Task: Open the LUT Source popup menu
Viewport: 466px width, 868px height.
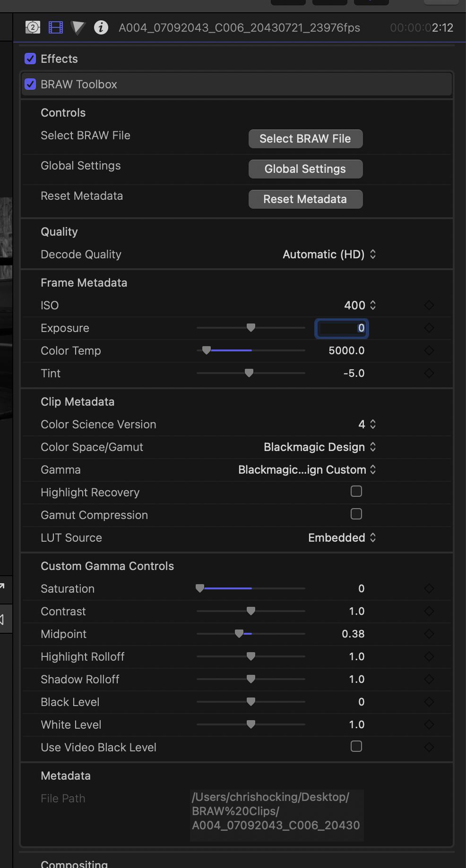Action: 342,538
